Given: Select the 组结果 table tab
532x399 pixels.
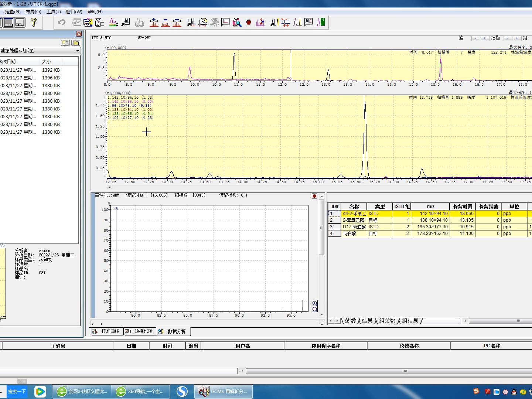Looking at the screenshot, I should point(410,321).
